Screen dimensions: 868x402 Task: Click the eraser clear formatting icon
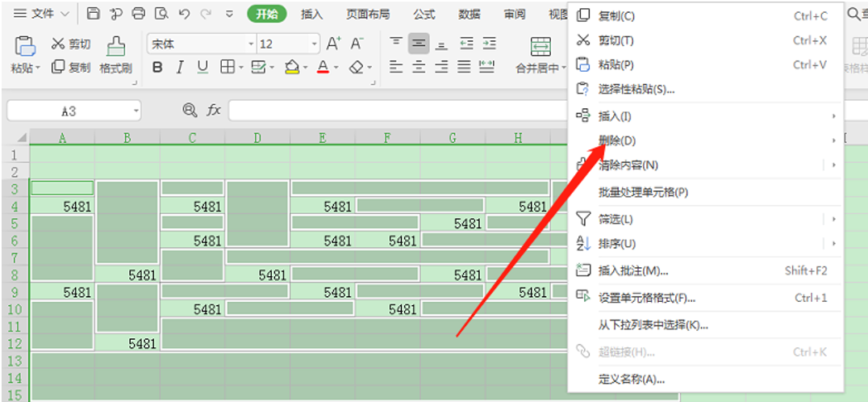(x=357, y=68)
